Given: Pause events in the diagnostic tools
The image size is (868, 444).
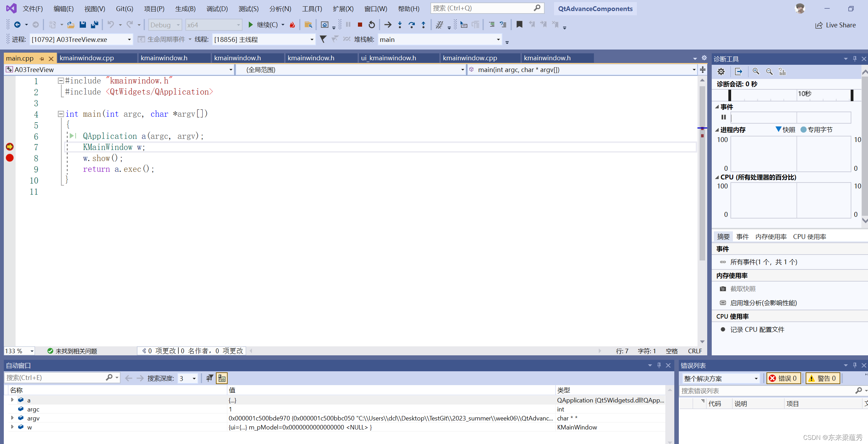Looking at the screenshot, I should 724,117.
